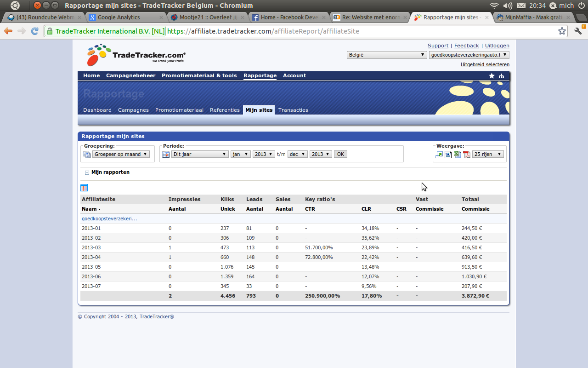Click the calendar icon beside Periode

coord(166,154)
